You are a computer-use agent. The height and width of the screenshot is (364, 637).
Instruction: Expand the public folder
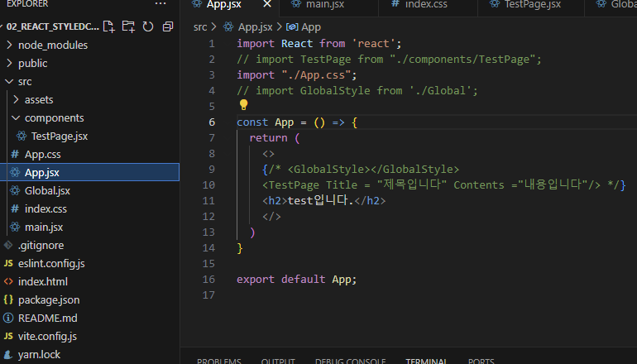tap(9, 64)
